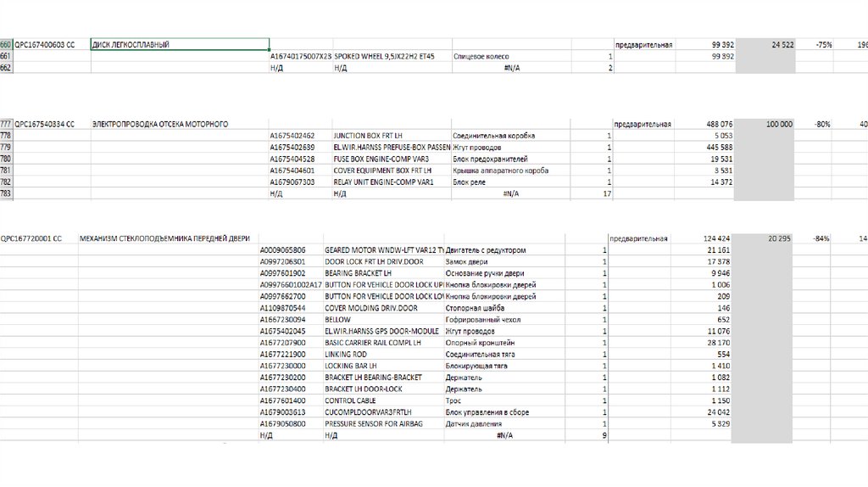Click the cell Блок предохранителей
The image size is (868, 487).
[511, 159]
